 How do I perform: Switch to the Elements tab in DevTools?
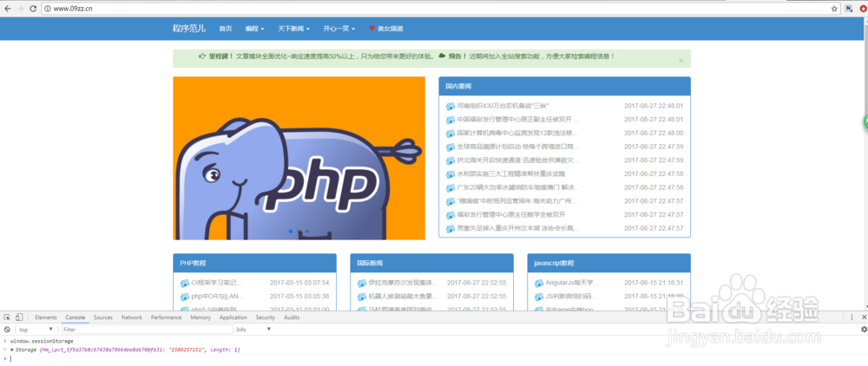[x=46, y=317]
